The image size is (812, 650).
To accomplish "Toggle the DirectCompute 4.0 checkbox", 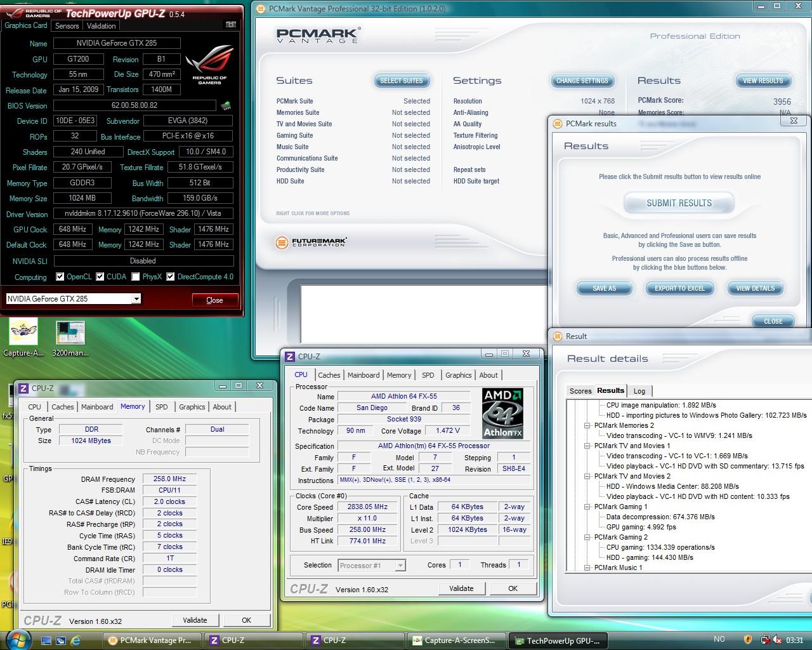I will (x=171, y=277).
